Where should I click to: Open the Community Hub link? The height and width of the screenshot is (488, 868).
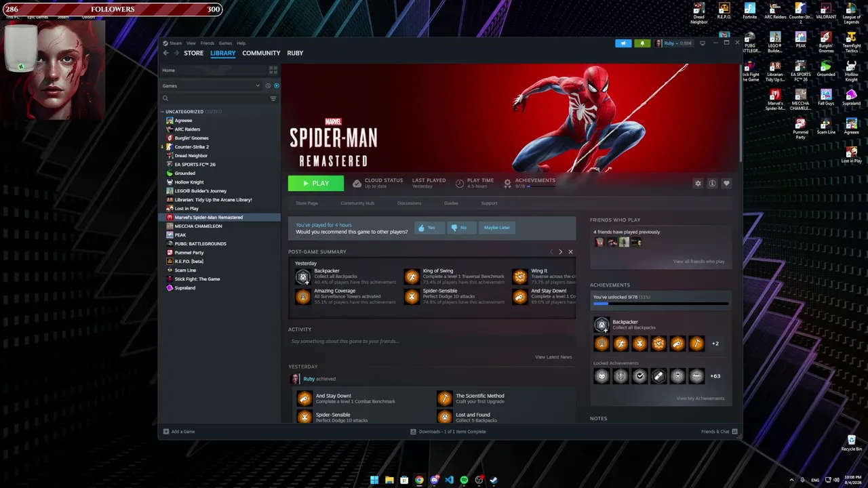tap(357, 203)
